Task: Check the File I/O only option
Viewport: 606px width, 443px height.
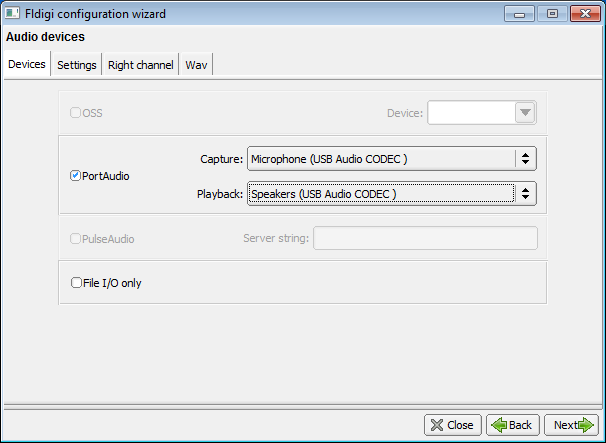Action: coord(76,283)
